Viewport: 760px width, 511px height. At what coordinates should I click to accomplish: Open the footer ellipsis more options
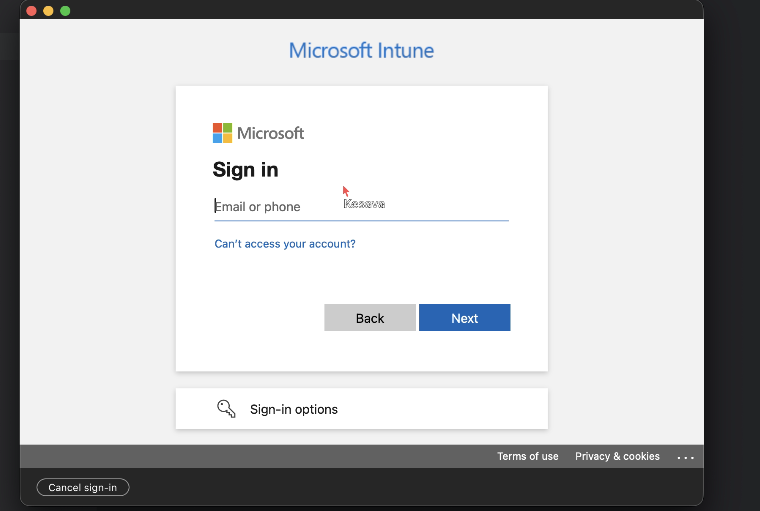click(x=685, y=457)
